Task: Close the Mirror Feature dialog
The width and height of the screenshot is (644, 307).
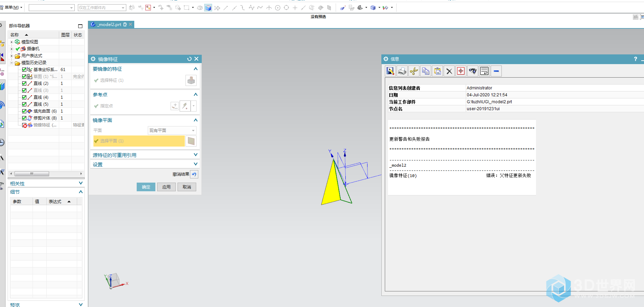Action: click(x=197, y=59)
